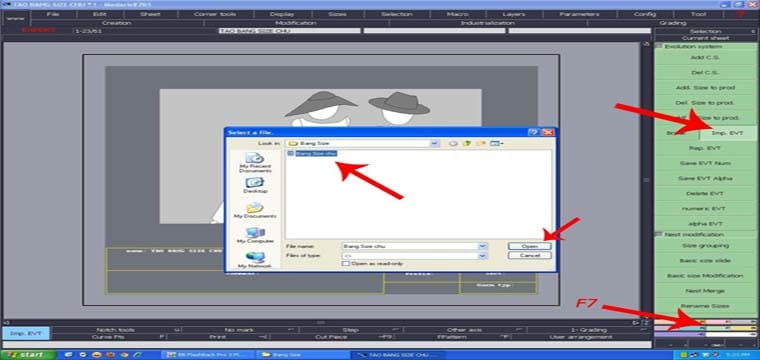
Task: Toggle the Notch tools option
Action: 116,330
